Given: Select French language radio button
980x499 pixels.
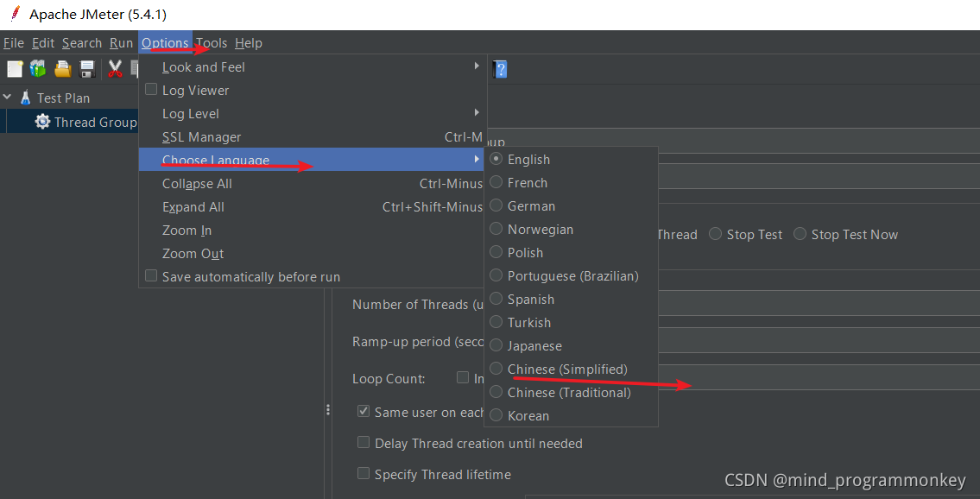Looking at the screenshot, I should point(496,182).
